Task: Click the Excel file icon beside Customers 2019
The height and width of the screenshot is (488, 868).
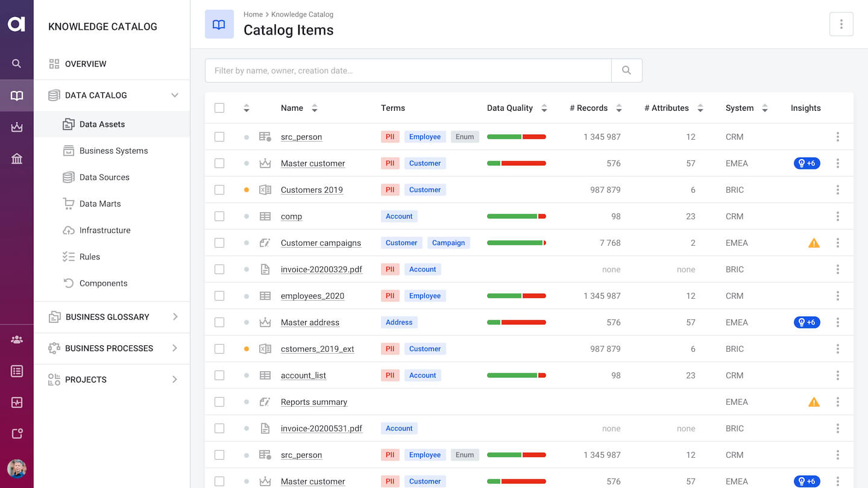Action: click(265, 189)
